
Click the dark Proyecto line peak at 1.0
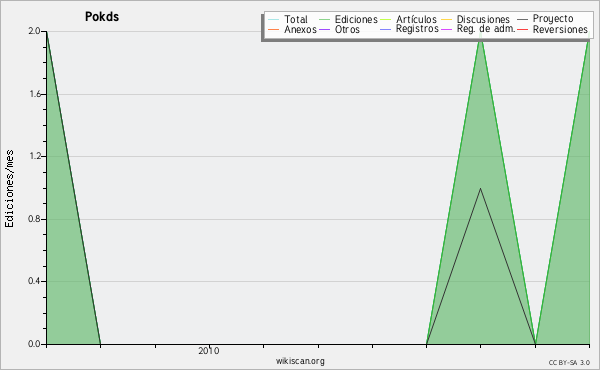[481, 188]
